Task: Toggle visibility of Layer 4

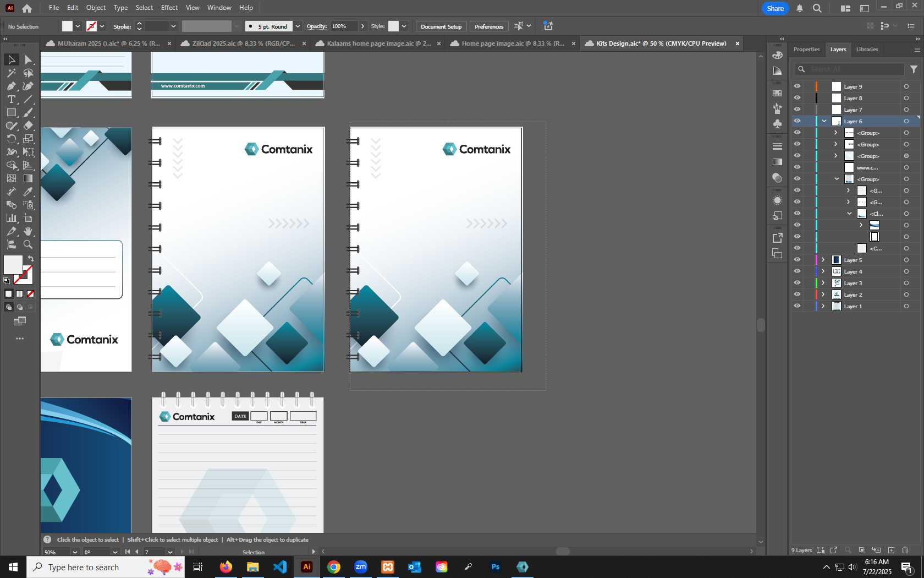Action: click(x=797, y=271)
